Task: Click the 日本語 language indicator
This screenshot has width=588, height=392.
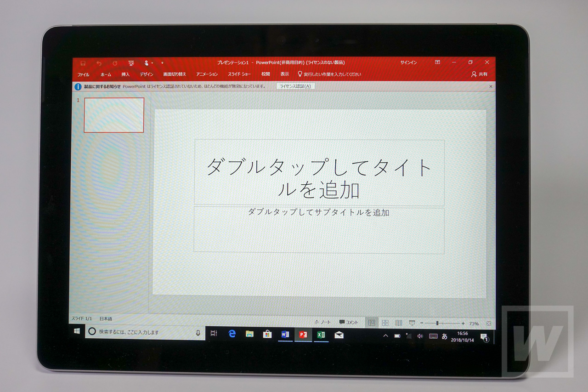Action: (x=106, y=318)
